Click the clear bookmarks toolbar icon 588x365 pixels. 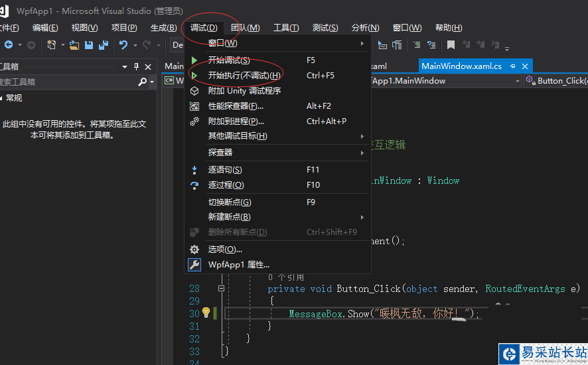click(x=495, y=44)
